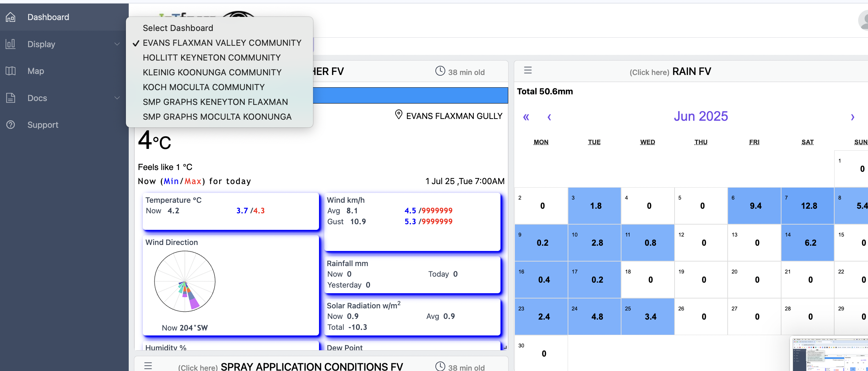Advance calendar to next month arrow
The height and width of the screenshot is (371, 868).
(x=852, y=117)
